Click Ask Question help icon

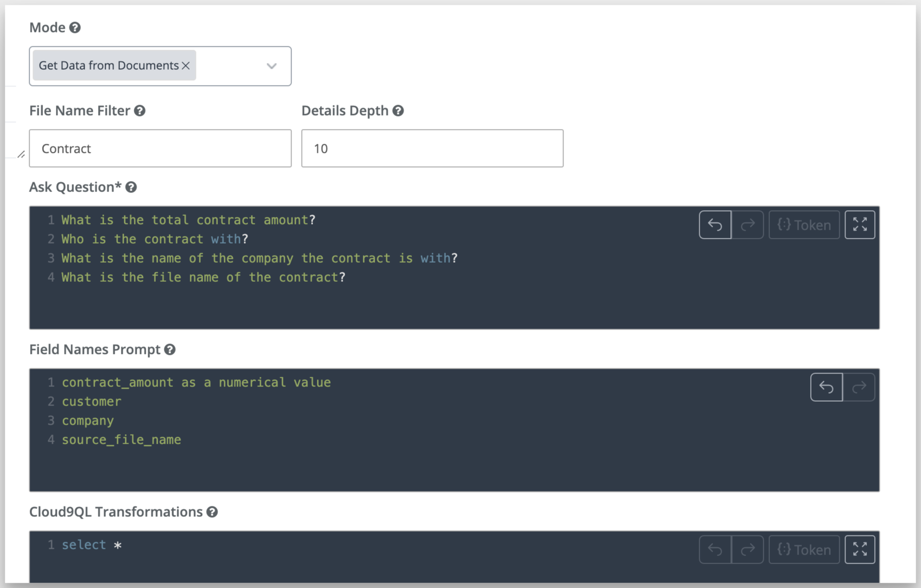[x=131, y=187]
